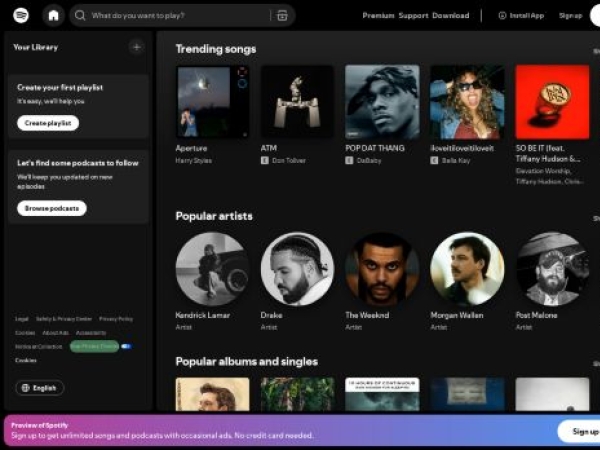This screenshot has height=450, width=600.
Task: Click Sign up in the preview banner
Action: pos(580,431)
